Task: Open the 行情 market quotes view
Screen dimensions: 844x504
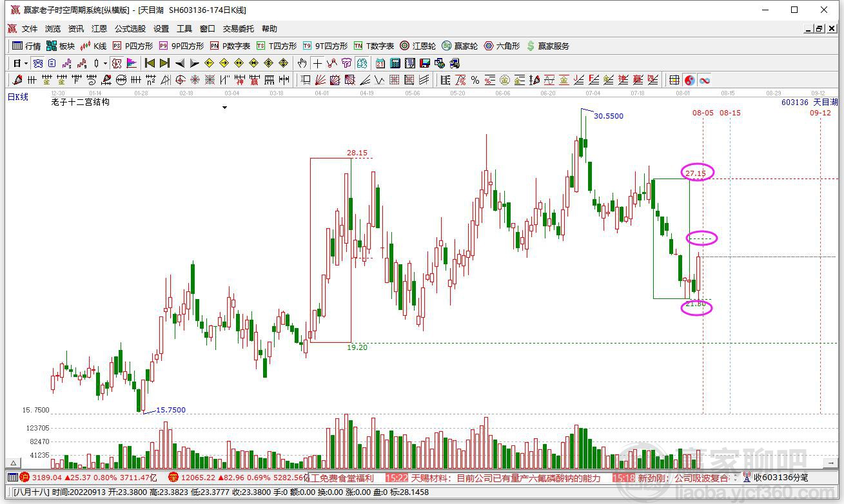Action: click(26, 46)
